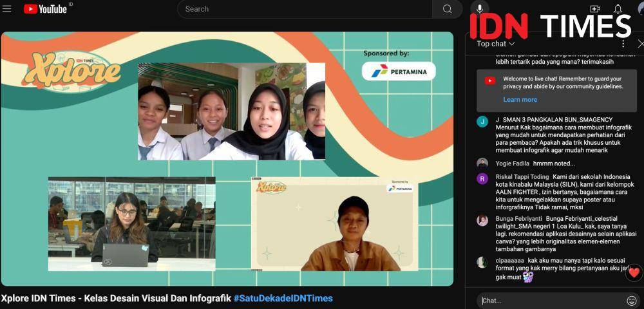
Task: Open the emoji picker in chat box
Action: (x=632, y=301)
